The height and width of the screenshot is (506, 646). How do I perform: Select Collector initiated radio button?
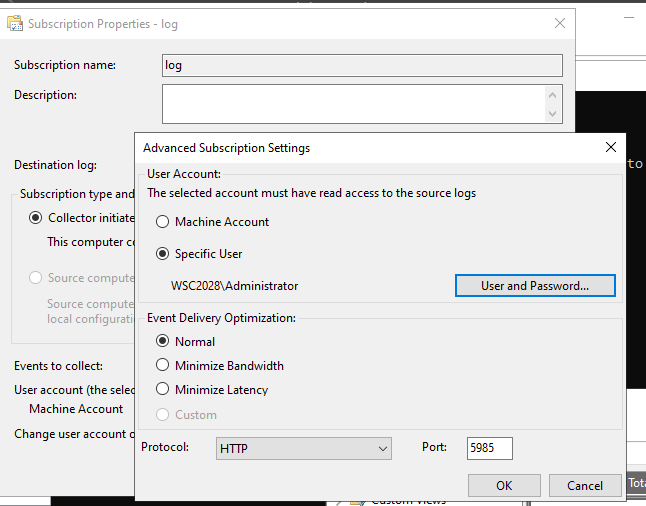[x=35, y=218]
